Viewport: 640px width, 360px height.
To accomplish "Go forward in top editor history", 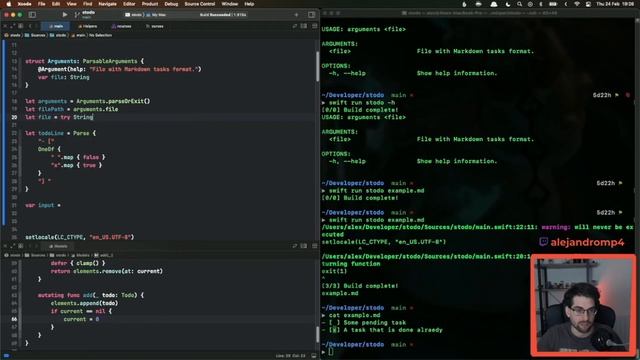I will tap(37, 26).
